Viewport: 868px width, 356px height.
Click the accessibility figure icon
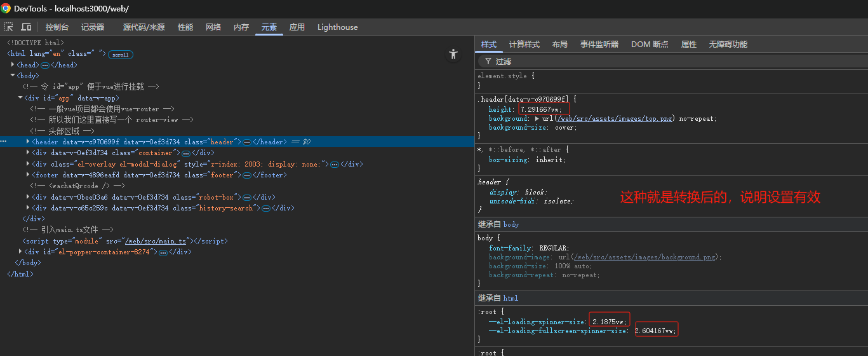(x=453, y=54)
